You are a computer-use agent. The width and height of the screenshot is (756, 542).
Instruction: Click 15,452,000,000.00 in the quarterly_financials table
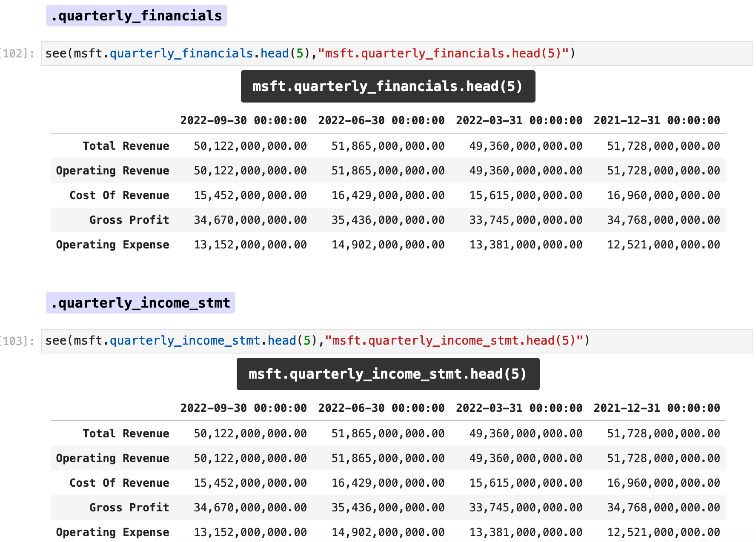(x=250, y=195)
